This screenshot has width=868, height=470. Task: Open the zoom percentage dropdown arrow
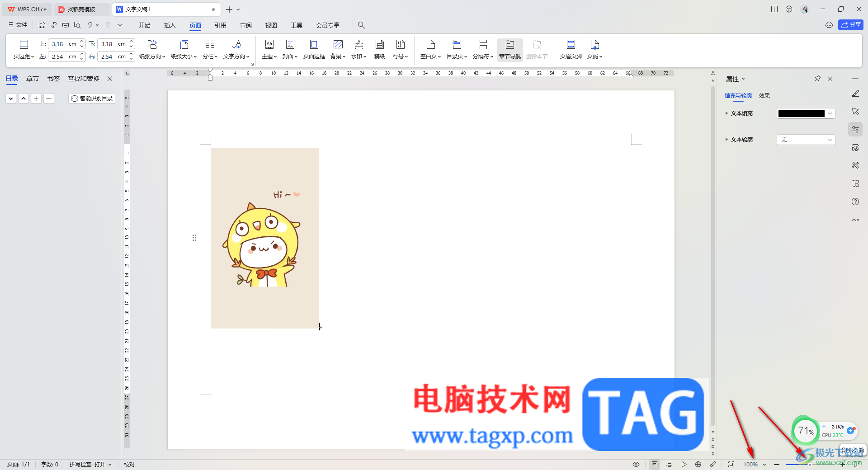[764, 465]
